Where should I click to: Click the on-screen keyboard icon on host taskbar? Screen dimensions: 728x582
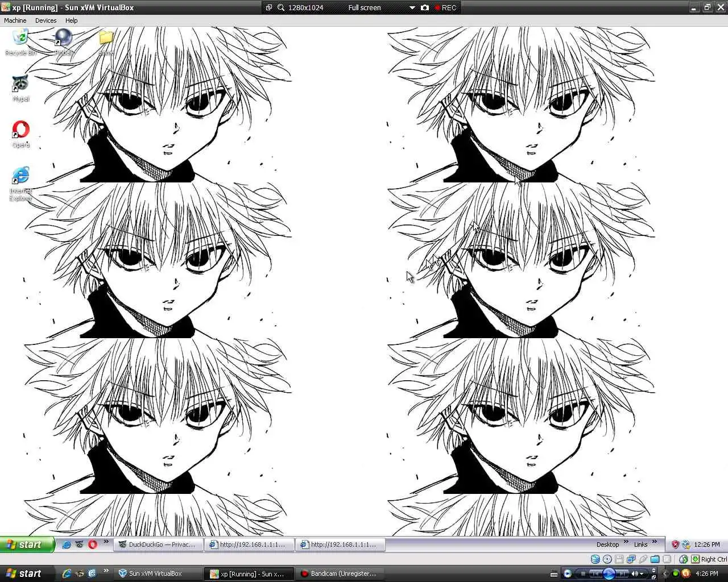(554, 575)
